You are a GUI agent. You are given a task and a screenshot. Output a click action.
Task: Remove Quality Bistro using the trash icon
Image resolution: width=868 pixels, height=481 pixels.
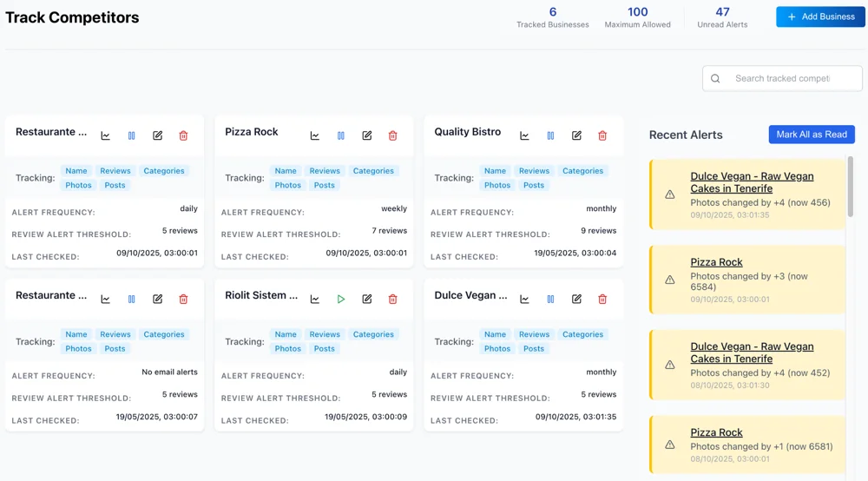[x=602, y=135]
